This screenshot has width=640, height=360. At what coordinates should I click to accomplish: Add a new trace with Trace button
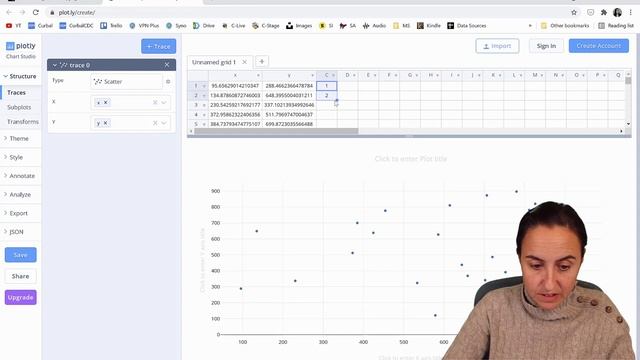tap(158, 47)
